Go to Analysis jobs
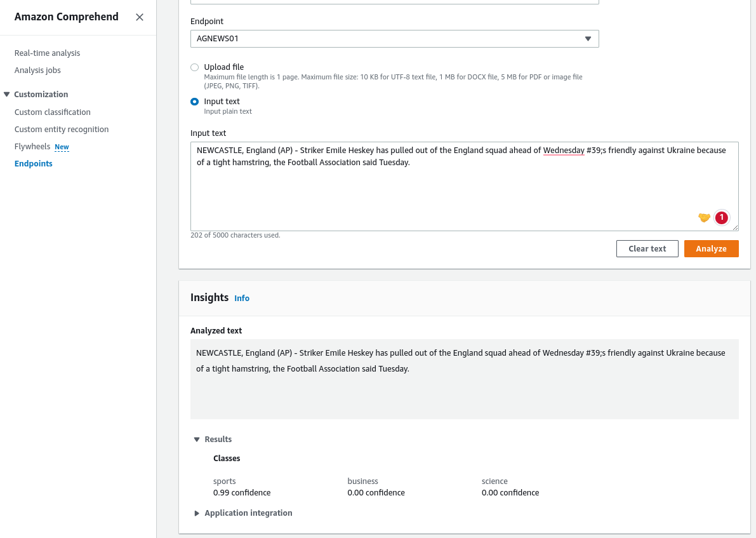The image size is (756, 538). pyautogui.click(x=37, y=71)
